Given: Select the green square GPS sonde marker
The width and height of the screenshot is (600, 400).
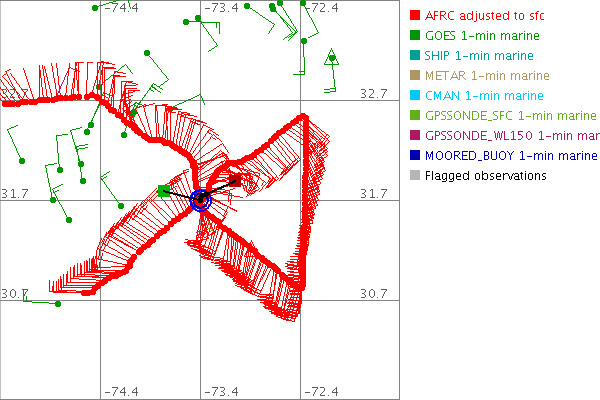Looking at the screenshot, I should (x=163, y=190).
